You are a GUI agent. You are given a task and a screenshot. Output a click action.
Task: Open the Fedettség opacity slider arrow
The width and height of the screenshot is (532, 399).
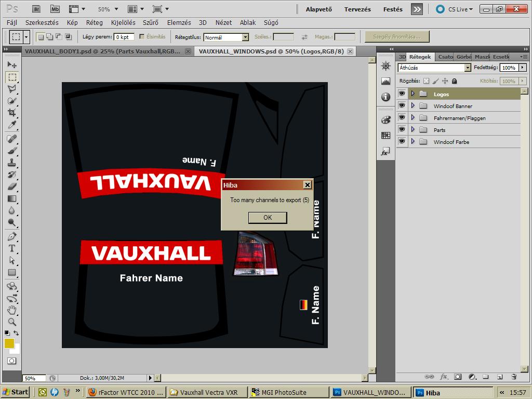coord(523,68)
